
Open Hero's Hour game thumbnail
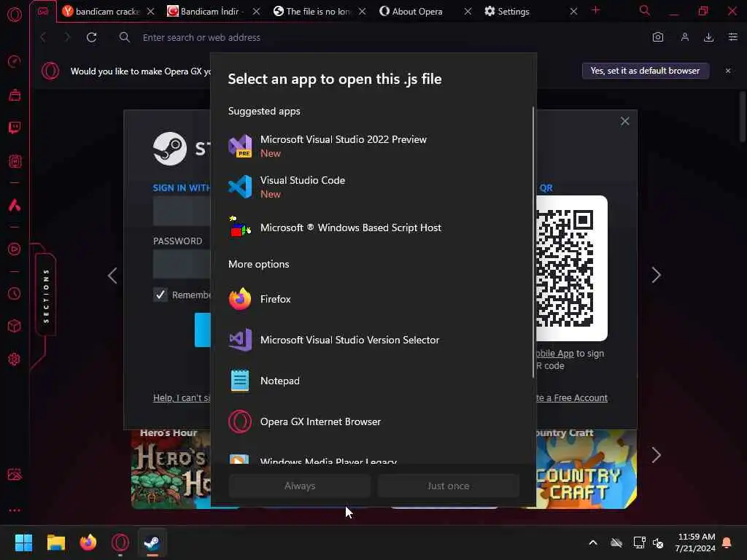(x=171, y=469)
